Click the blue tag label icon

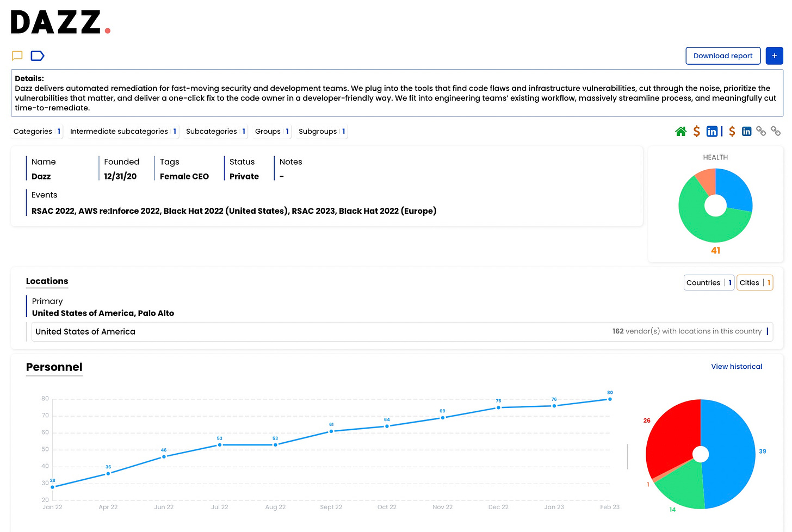(38, 55)
